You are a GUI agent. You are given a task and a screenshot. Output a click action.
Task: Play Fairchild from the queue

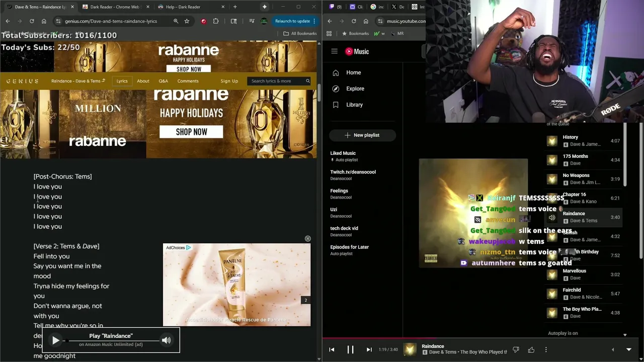(x=584, y=294)
